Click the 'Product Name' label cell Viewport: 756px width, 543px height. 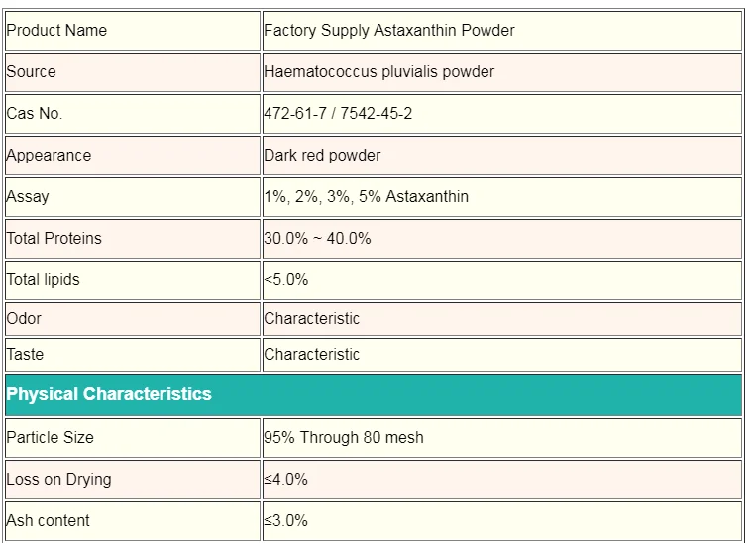click(56, 30)
